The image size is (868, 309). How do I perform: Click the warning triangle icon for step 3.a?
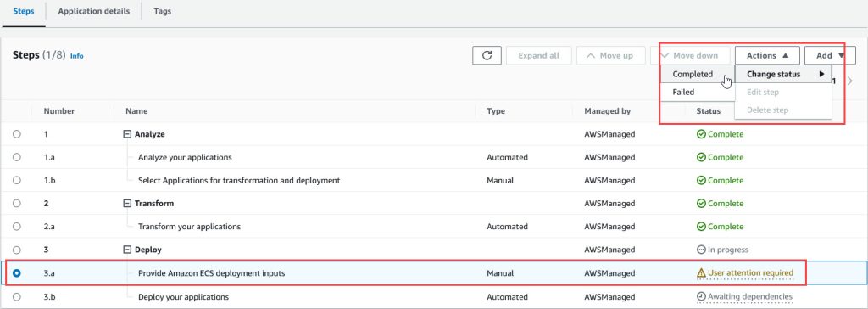coord(701,273)
